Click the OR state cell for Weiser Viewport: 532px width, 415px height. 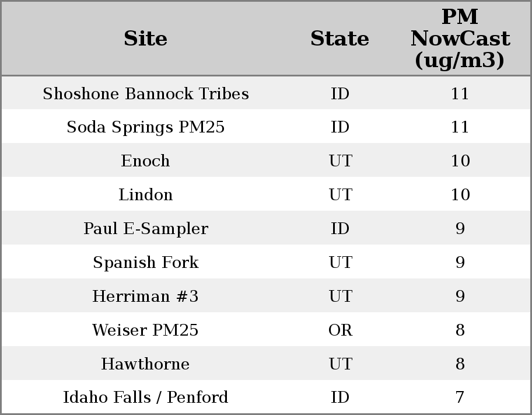pos(340,330)
